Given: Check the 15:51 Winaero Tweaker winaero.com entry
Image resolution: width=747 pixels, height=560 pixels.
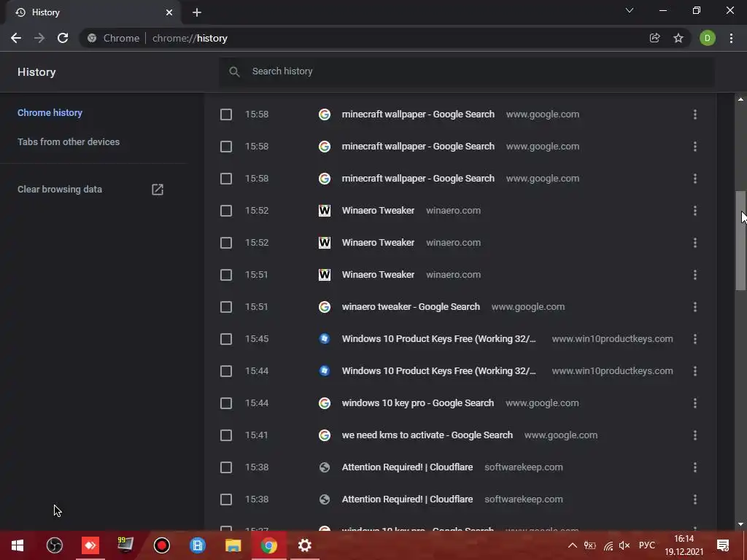Looking at the screenshot, I should pyautogui.click(x=226, y=275).
